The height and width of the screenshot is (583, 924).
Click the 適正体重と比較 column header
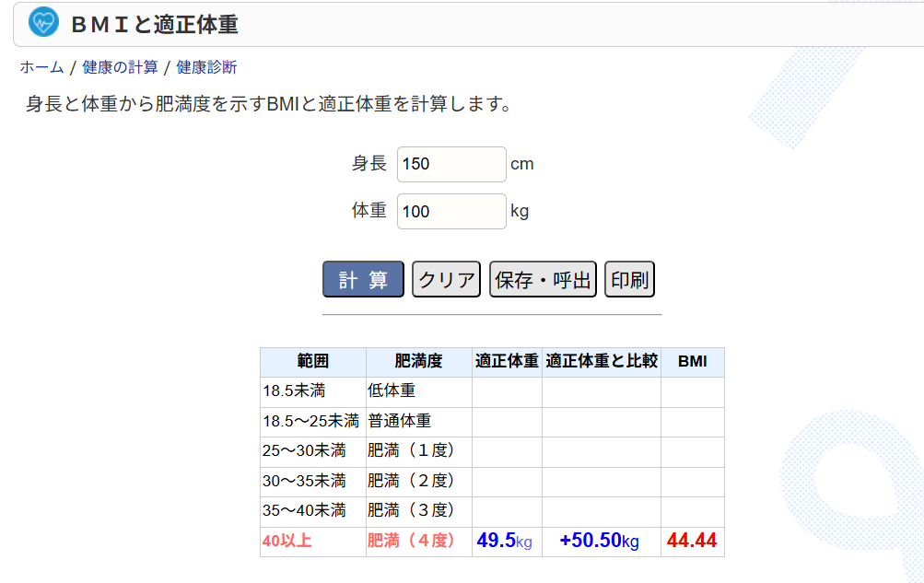tap(601, 362)
